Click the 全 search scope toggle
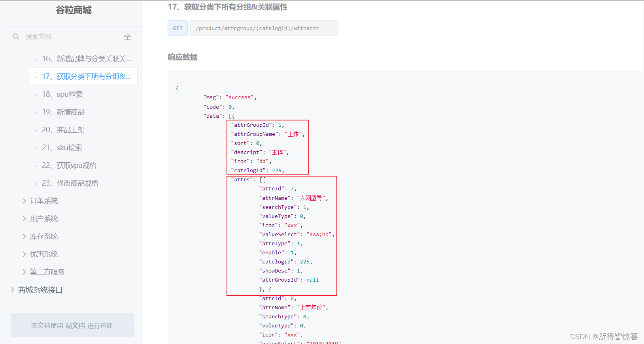The width and height of the screenshot is (644, 344). (127, 37)
